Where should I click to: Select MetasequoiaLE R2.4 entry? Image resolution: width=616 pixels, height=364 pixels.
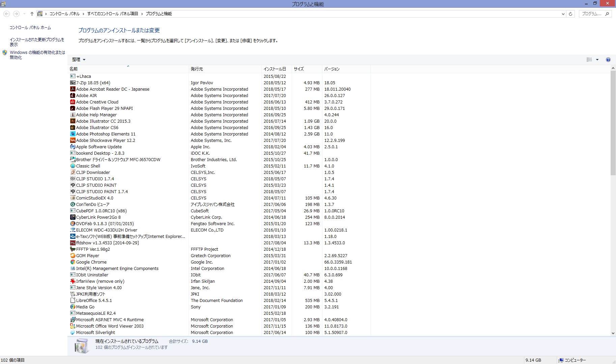[x=220, y=313]
